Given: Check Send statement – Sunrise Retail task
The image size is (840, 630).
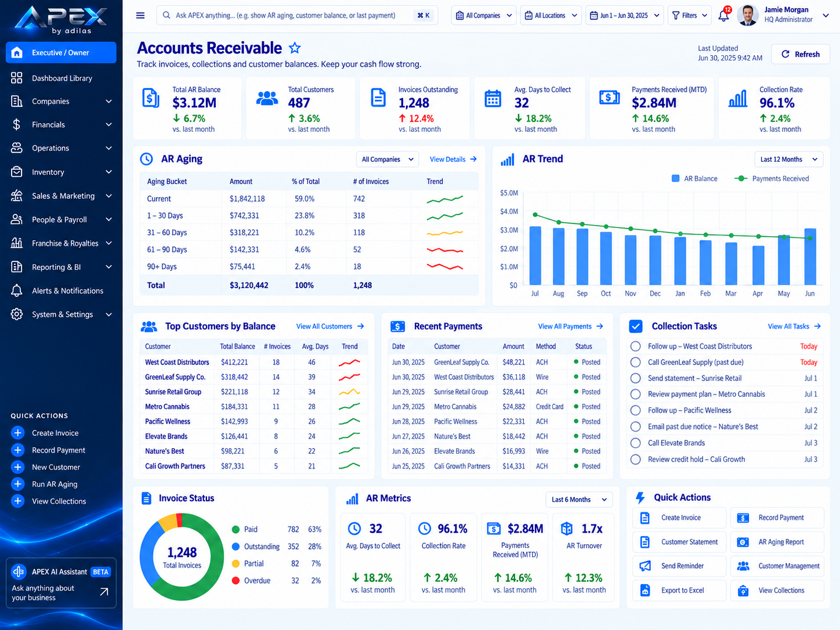Looking at the screenshot, I should 636,378.
